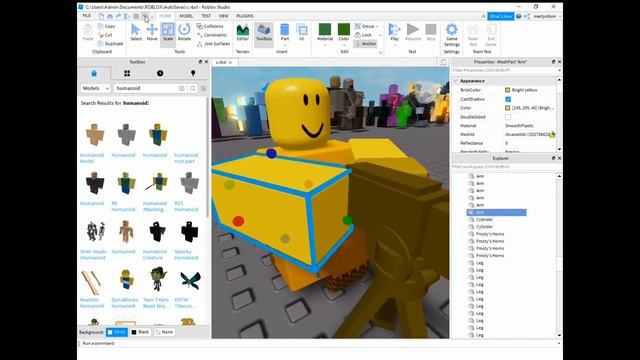This screenshot has height=360, width=640.
Task: Switch to the TEST ribbon tab
Action: pos(206,16)
